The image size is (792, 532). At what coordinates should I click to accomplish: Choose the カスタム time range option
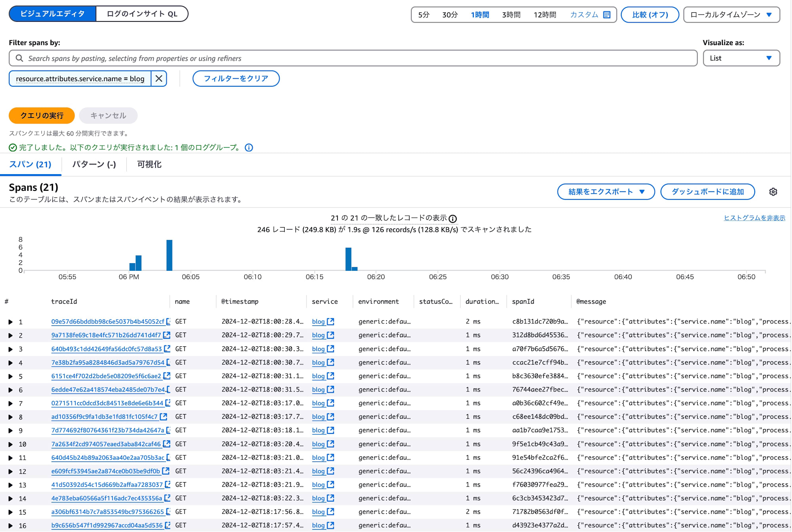(584, 15)
